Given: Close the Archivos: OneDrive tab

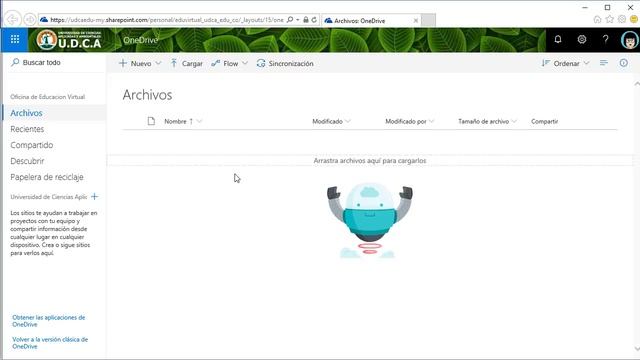Looking at the screenshot, I should tap(416, 20).
